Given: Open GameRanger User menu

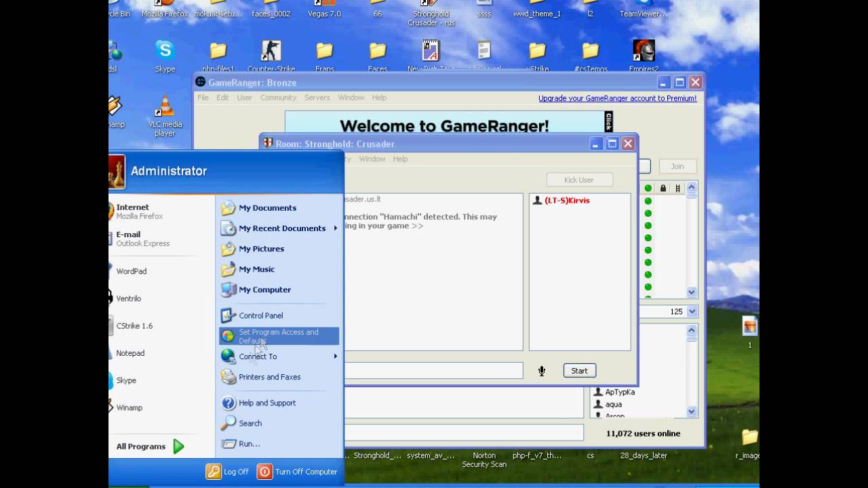Looking at the screenshot, I should pyautogui.click(x=244, y=98).
